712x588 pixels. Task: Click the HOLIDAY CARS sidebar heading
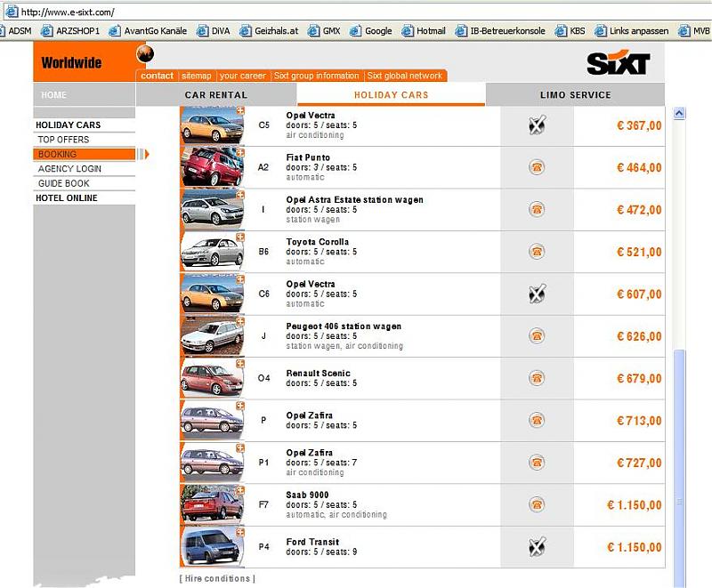[84, 125]
